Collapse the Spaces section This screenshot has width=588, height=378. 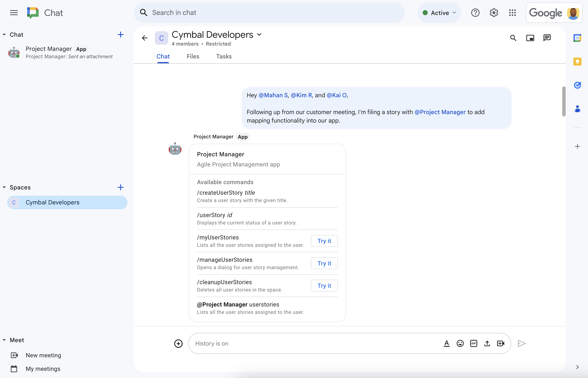4,187
